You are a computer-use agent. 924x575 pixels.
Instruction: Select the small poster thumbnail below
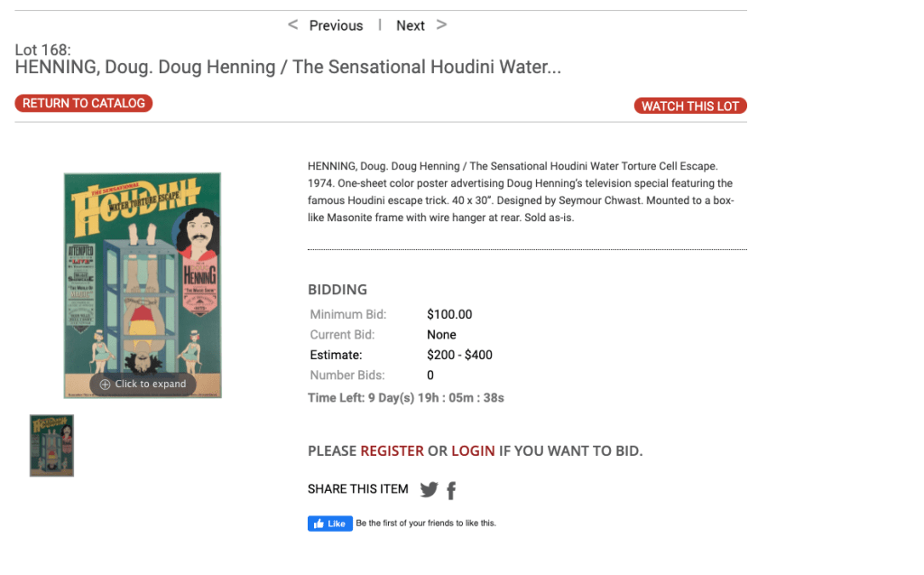tap(51, 445)
